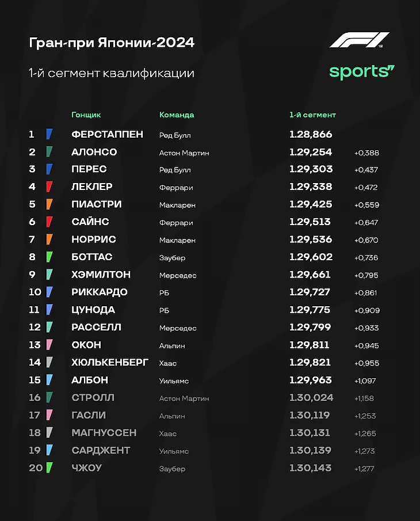Click the Мерседес team label beside РАССЕЛЛ
Image resolution: width=420 pixels, height=521 pixels.
178,328
